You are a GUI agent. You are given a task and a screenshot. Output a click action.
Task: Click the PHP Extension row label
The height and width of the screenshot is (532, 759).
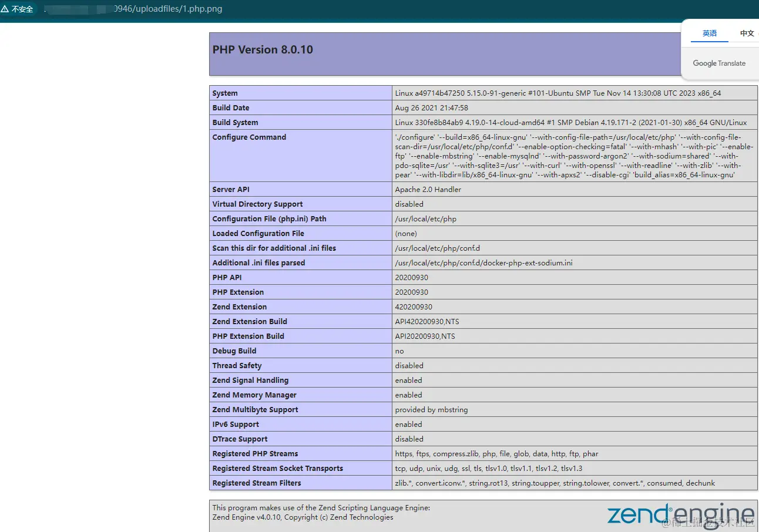click(238, 292)
